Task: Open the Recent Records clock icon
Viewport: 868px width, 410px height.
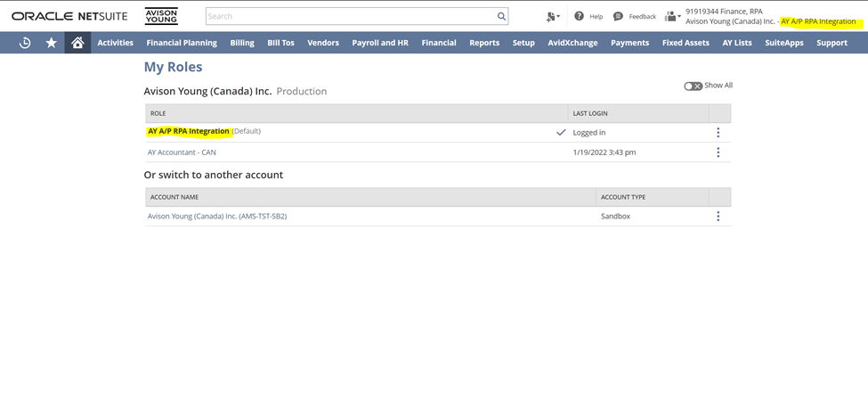Action: point(25,43)
